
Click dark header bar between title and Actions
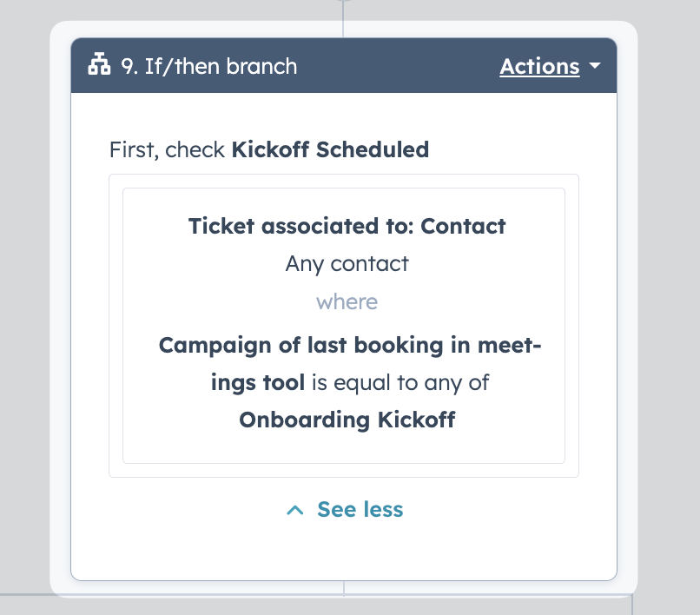coord(397,66)
